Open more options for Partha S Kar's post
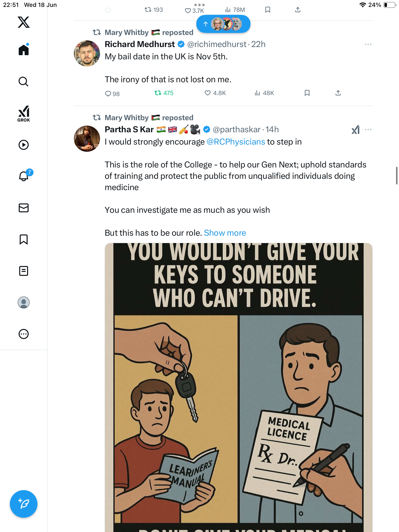 click(368, 130)
